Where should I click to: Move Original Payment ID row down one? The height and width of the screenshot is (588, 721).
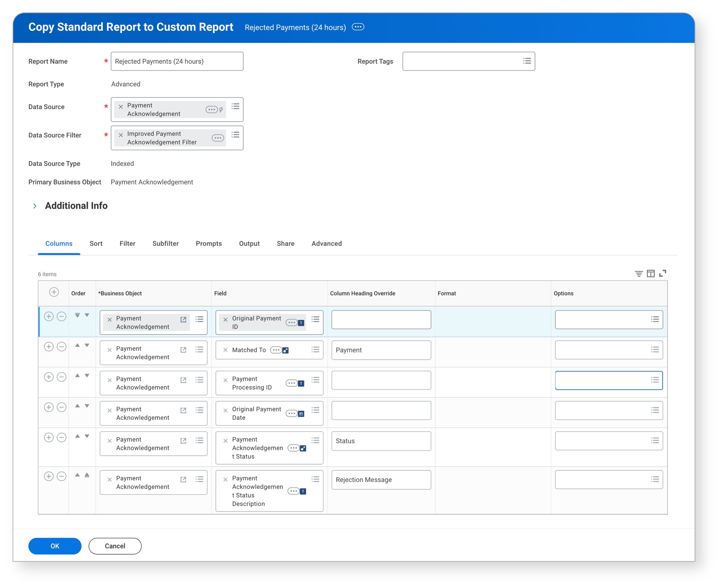pyautogui.click(x=87, y=315)
